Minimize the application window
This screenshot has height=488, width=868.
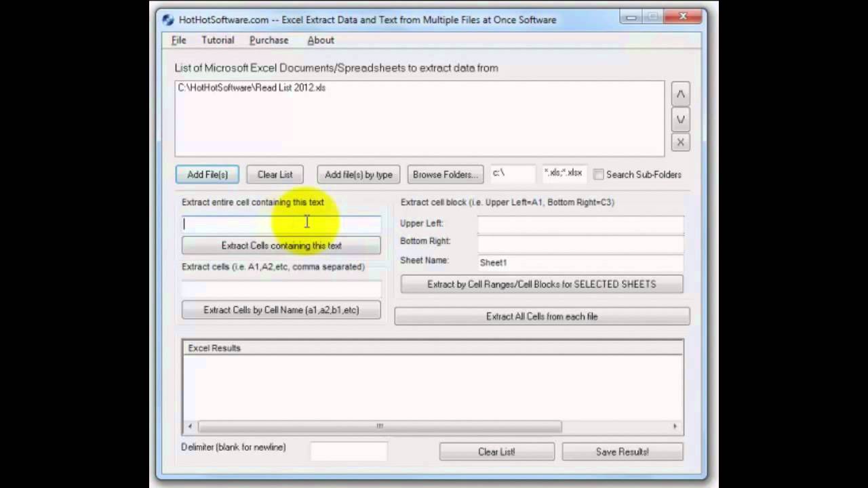tap(631, 17)
